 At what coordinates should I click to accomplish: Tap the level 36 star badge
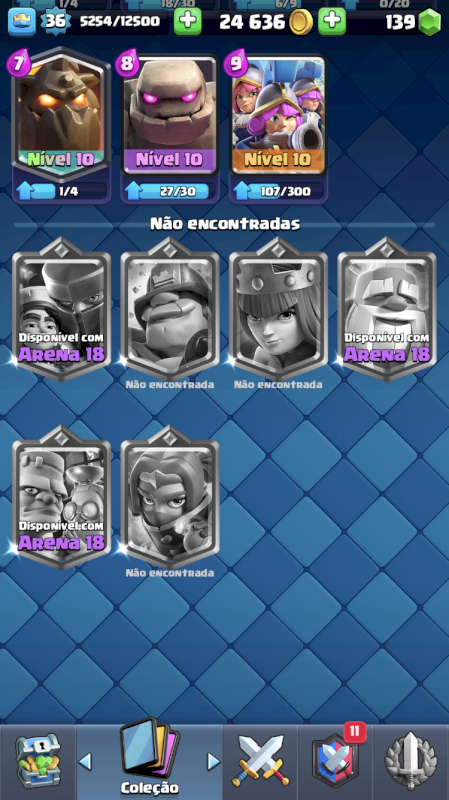tap(55, 21)
